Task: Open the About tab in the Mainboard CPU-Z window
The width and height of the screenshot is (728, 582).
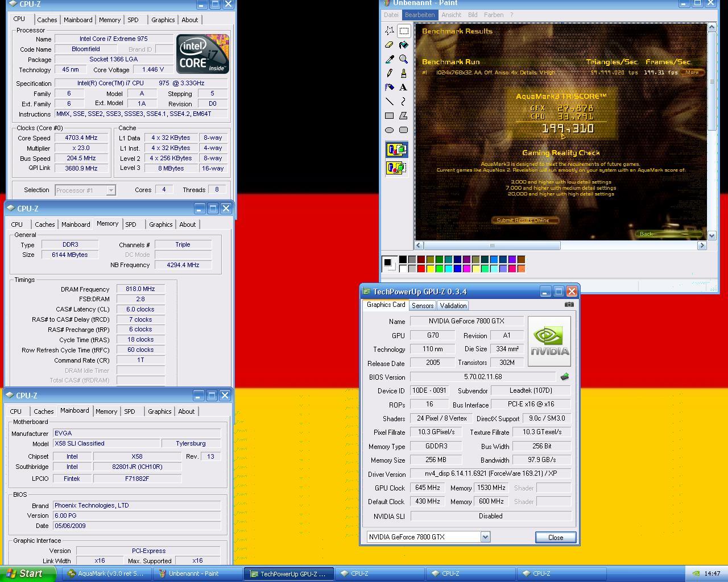Action: 187,411
